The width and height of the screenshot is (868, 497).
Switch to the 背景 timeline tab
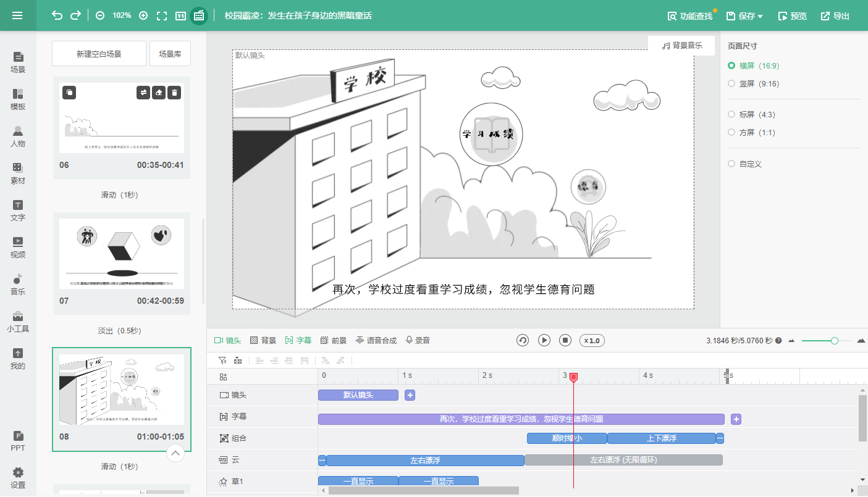263,340
